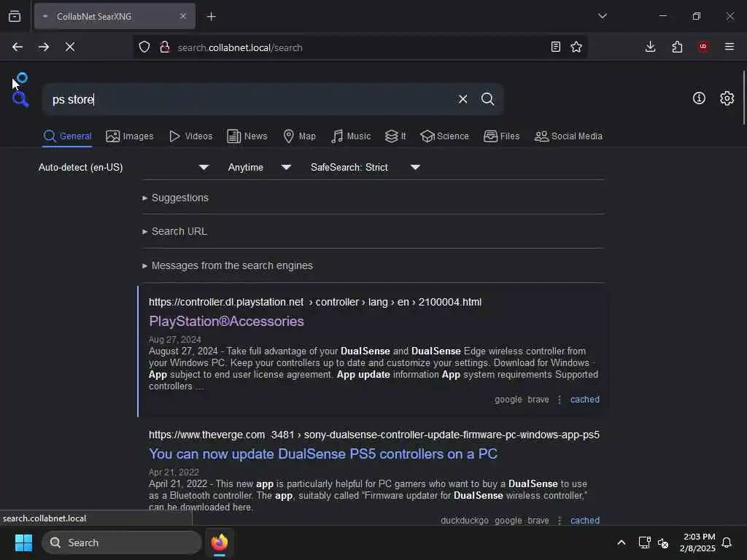Show hidden system tray icons
The image size is (747, 560).
click(x=622, y=542)
